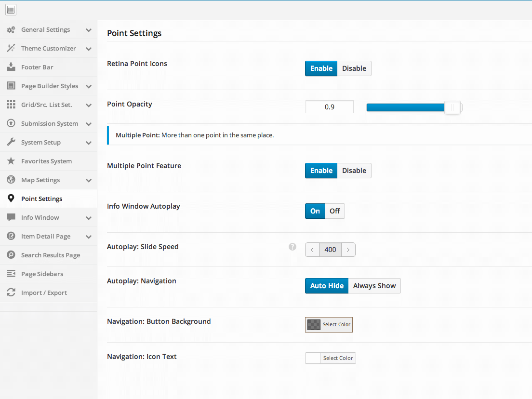Turn off Info Window Autoplay
Viewport: 532px width, 399px height.
coord(334,211)
